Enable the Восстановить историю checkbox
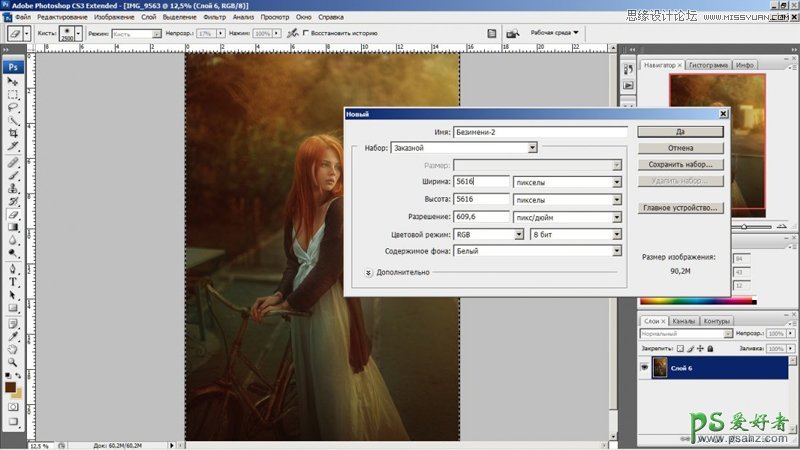 point(306,33)
